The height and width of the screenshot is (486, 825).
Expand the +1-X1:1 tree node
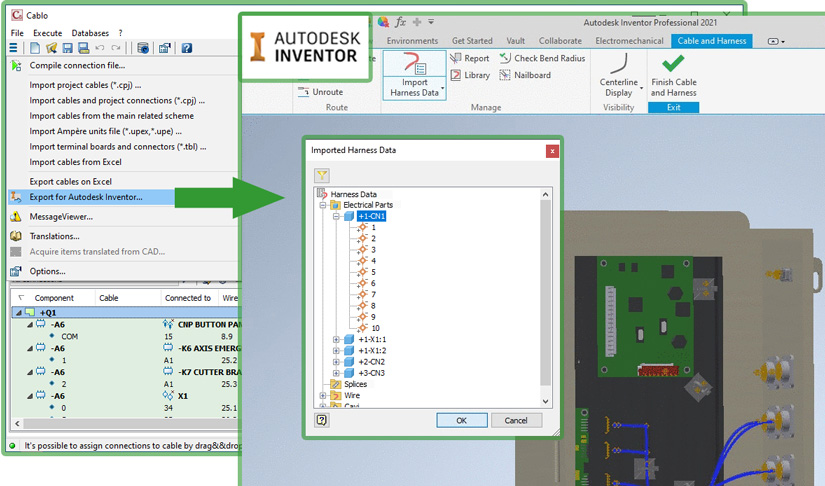click(336, 339)
